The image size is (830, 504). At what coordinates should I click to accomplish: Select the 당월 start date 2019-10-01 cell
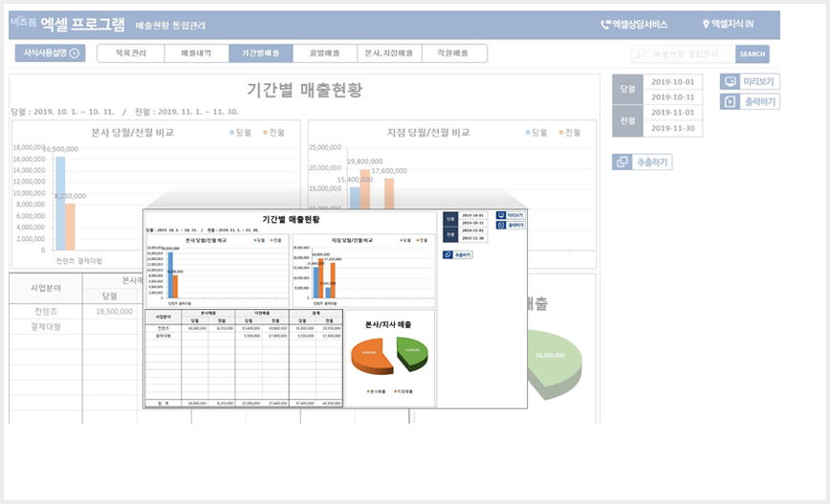pyautogui.click(x=673, y=82)
